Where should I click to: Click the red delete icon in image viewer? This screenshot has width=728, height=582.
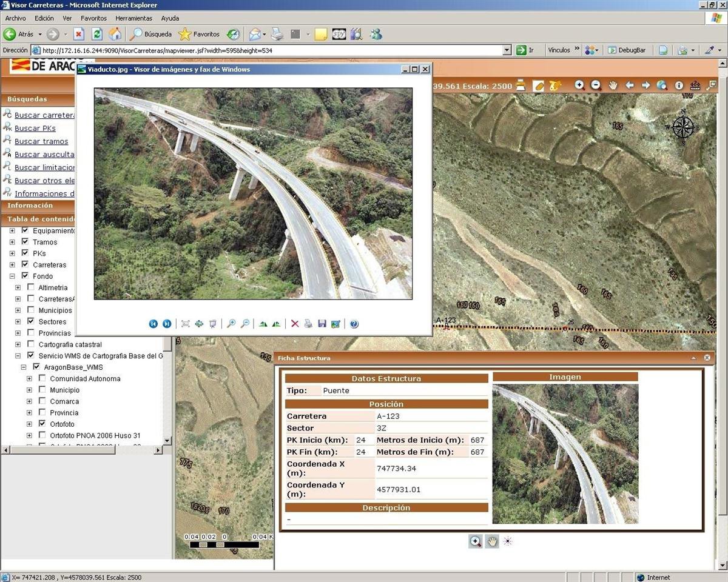pyautogui.click(x=295, y=324)
